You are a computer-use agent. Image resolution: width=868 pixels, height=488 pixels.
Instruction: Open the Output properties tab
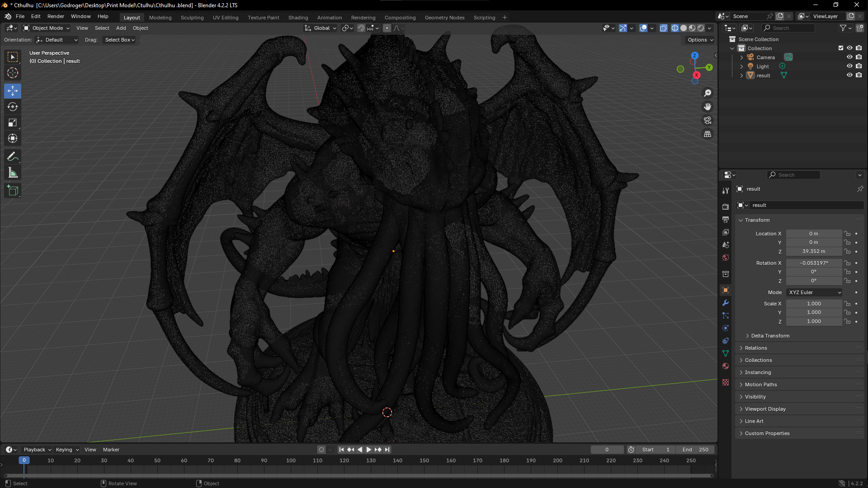(726, 219)
